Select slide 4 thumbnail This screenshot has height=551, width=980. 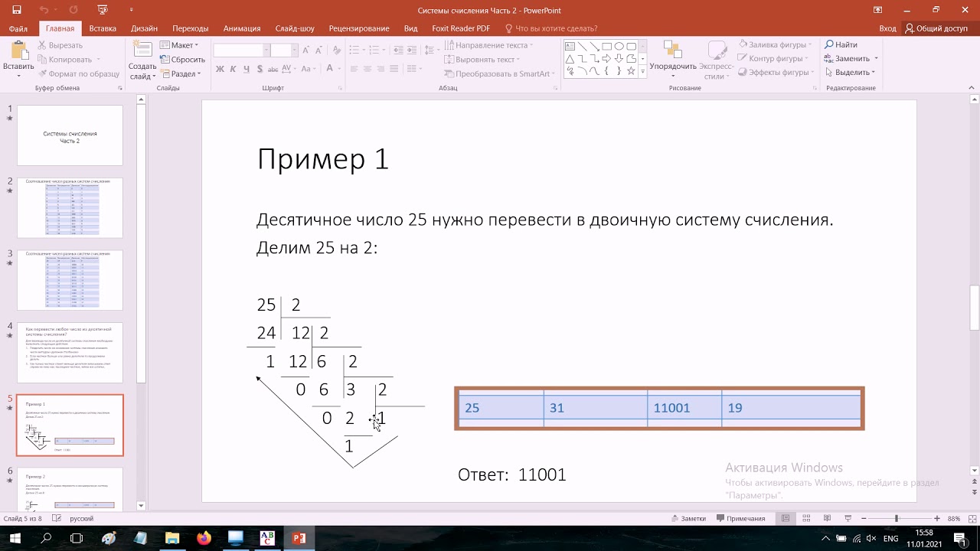point(70,353)
